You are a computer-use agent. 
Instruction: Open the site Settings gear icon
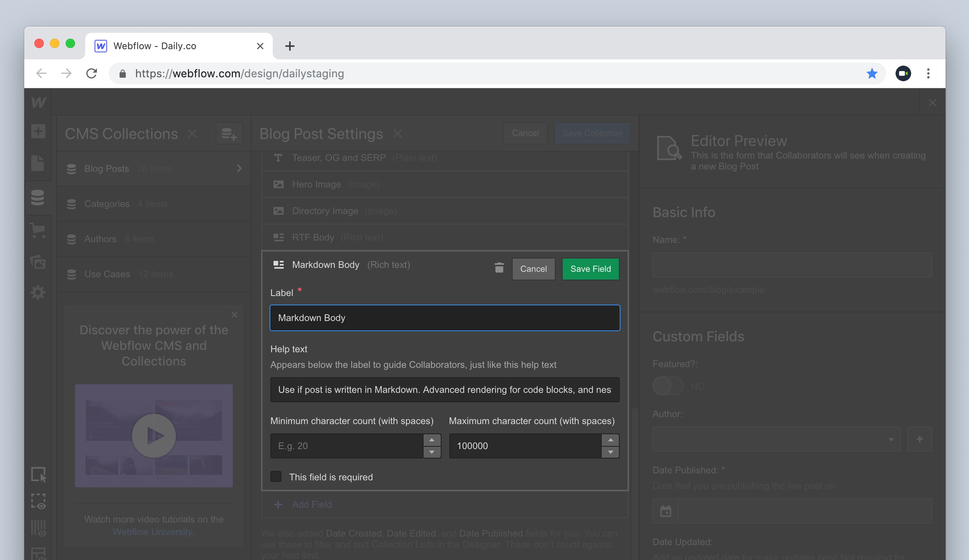coord(38,292)
